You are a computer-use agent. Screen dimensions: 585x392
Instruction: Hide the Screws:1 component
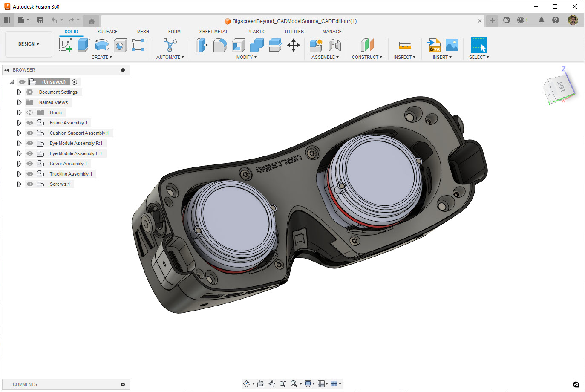coord(30,184)
